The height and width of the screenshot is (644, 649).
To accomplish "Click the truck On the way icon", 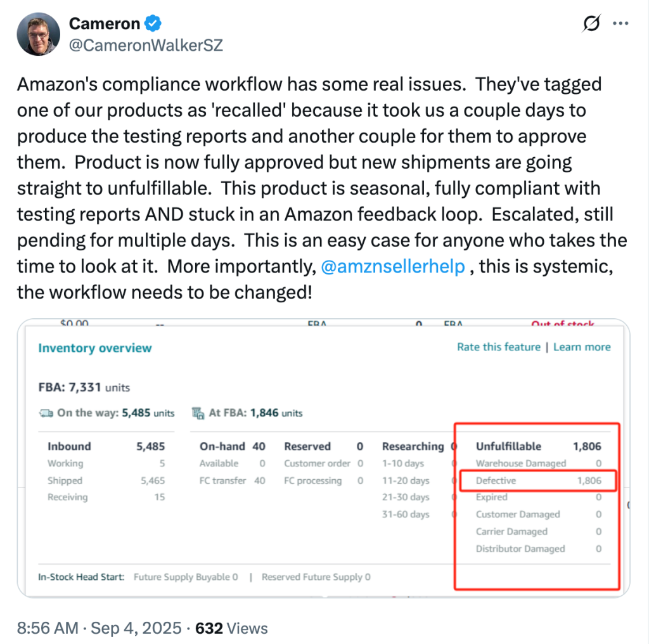I will (x=46, y=413).
